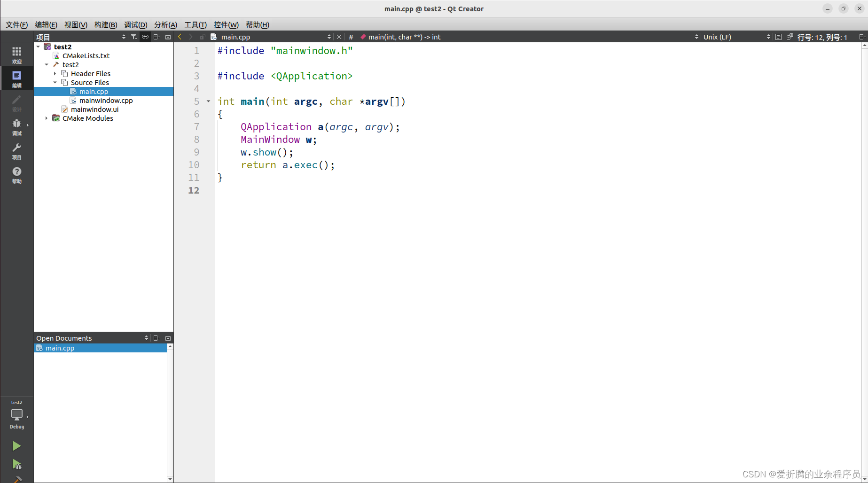Open the 构建(B) menu

click(x=106, y=24)
